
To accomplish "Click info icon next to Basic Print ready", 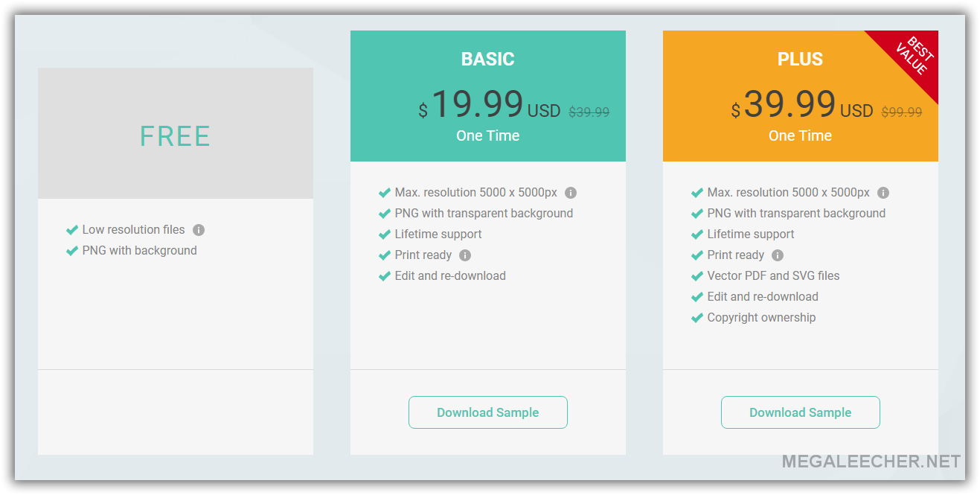I will tap(465, 255).
